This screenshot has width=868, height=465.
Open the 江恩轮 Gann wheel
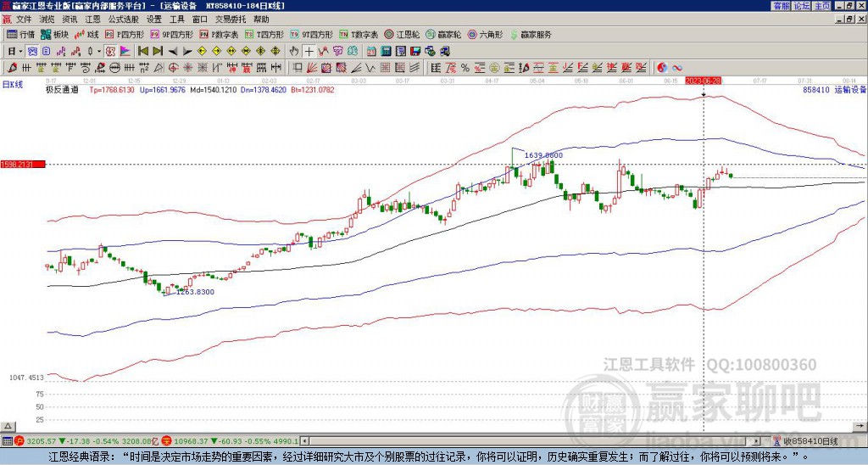click(402, 34)
